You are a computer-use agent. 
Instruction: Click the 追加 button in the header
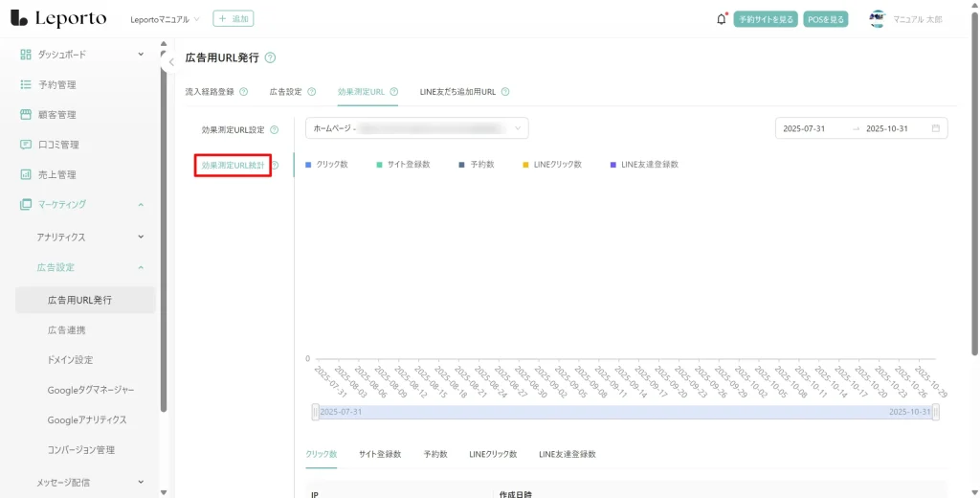[x=234, y=19]
